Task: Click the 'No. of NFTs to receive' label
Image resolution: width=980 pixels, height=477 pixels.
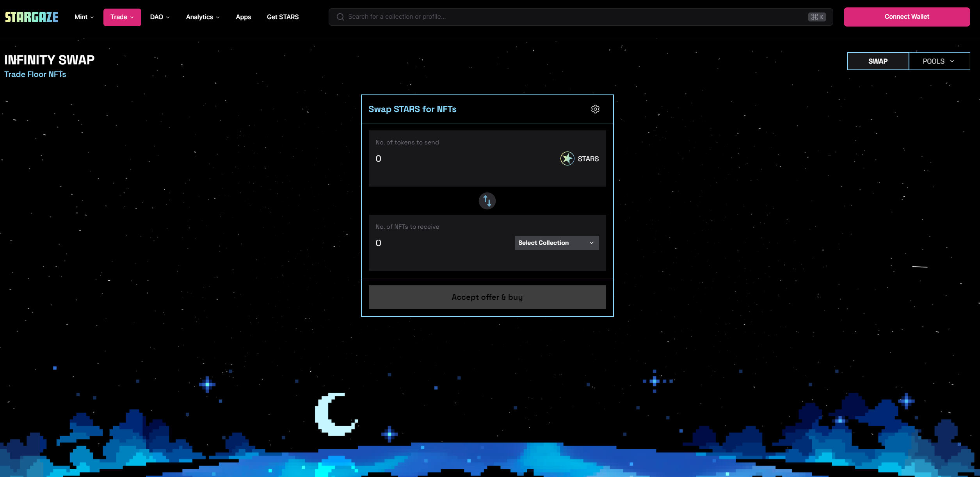Action: point(407,227)
